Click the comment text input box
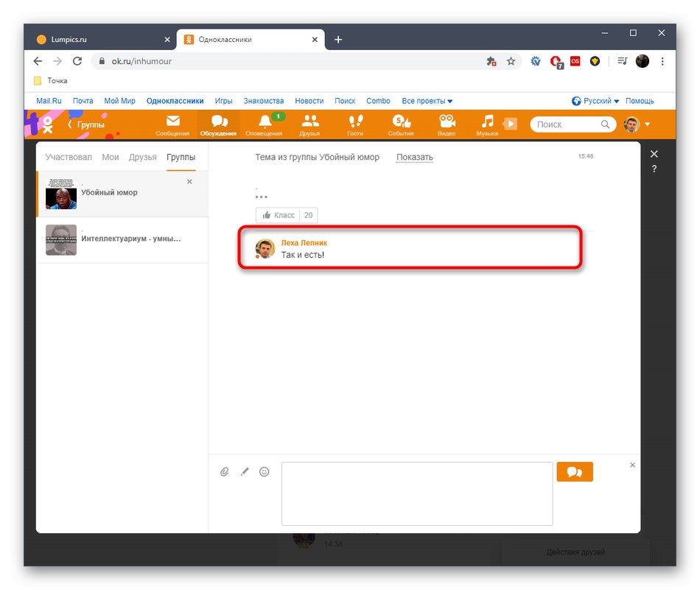The image size is (700, 590). coord(417,494)
